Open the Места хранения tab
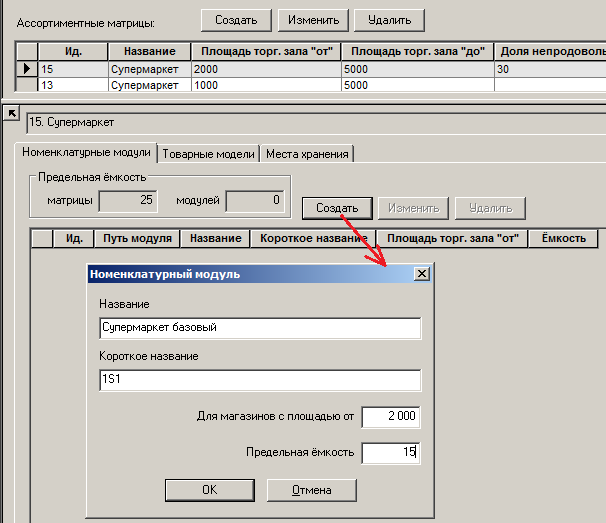 click(307, 154)
